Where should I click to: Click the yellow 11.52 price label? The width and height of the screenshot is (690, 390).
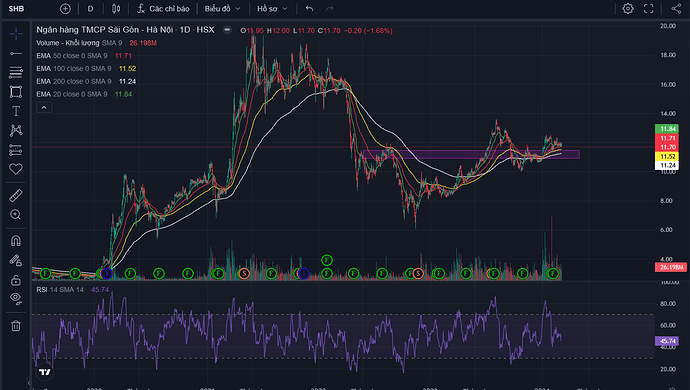pyautogui.click(x=667, y=156)
